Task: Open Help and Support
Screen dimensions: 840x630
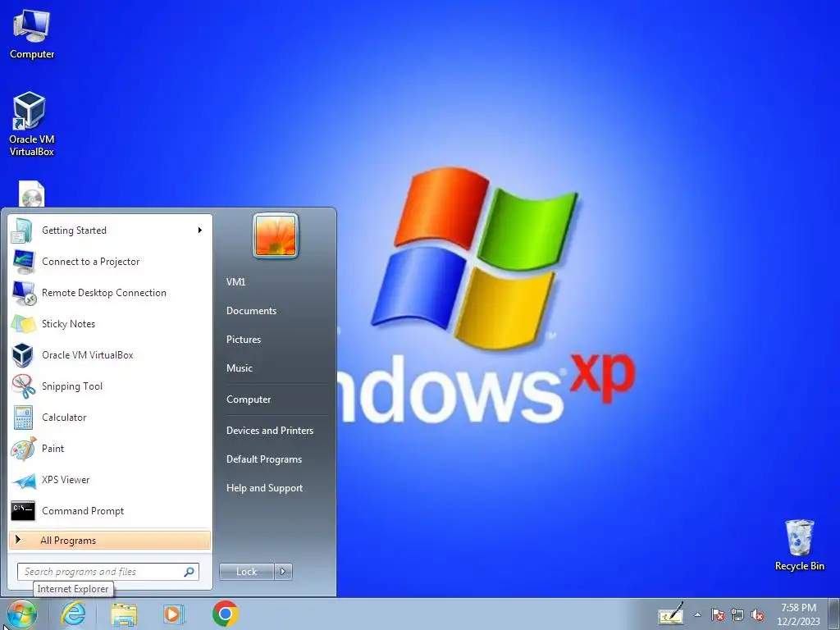Action: 264,488
